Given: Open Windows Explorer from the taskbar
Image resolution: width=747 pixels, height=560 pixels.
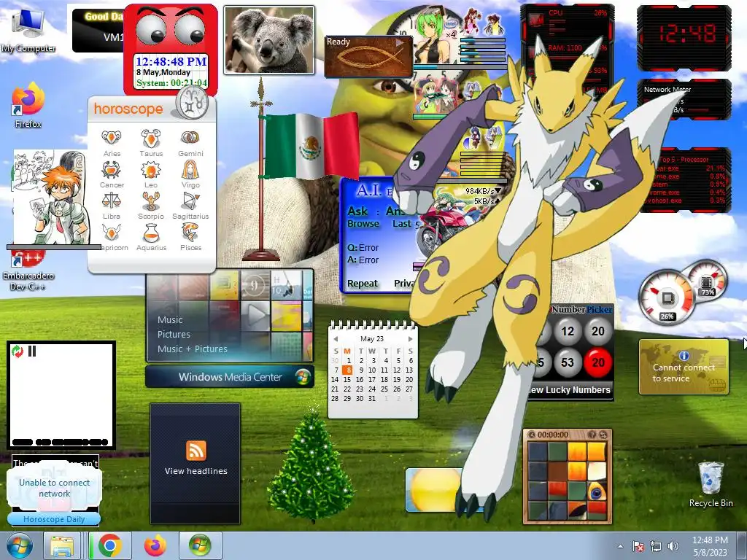Looking at the screenshot, I should coord(63,545).
